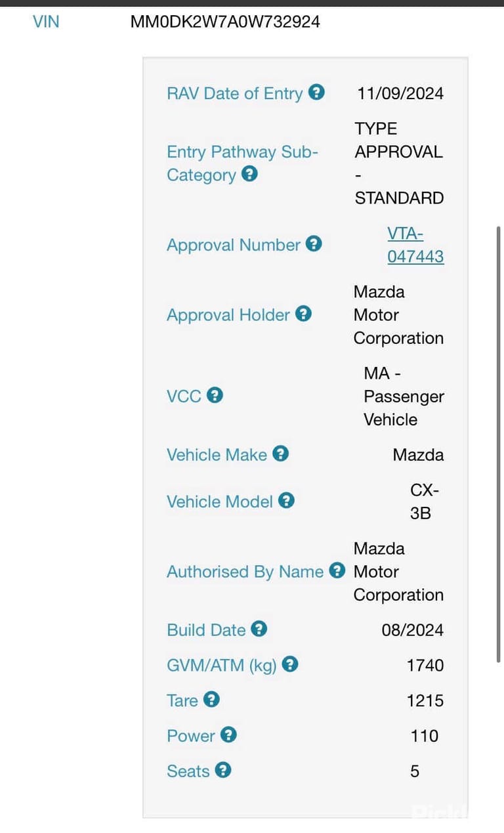Click help icon next to Approval Number
This screenshot has height=833, width=504.
[314, 244]
